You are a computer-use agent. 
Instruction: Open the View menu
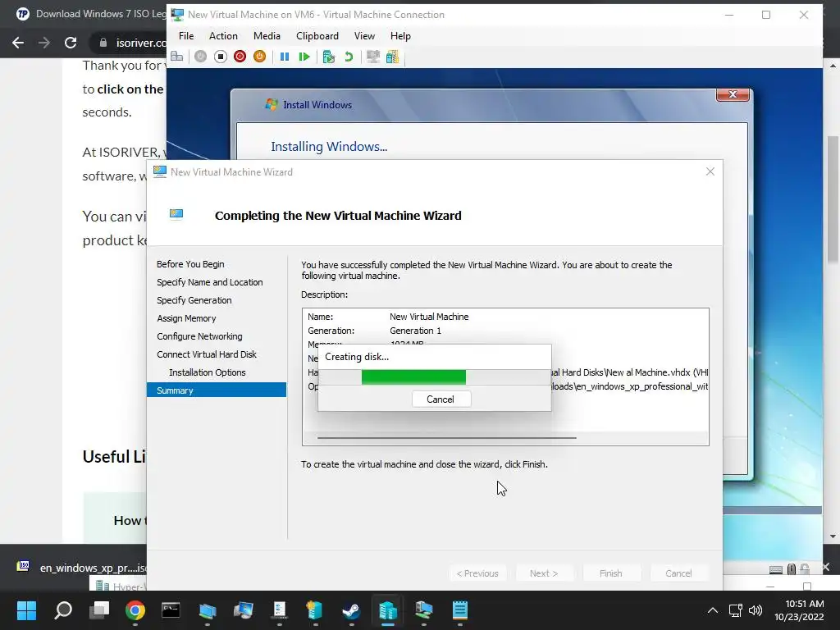click(x=364, y=36)
